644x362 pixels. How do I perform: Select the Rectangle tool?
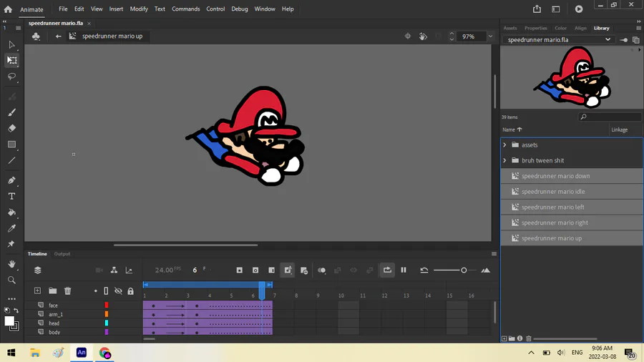(x=11, y=145)
